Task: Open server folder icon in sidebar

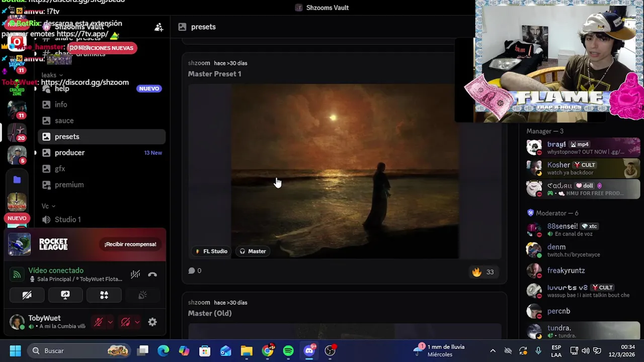Action: point(17,179)
